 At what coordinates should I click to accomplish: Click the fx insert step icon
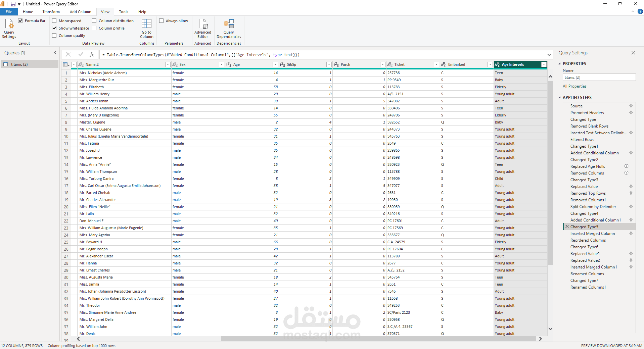92,54
